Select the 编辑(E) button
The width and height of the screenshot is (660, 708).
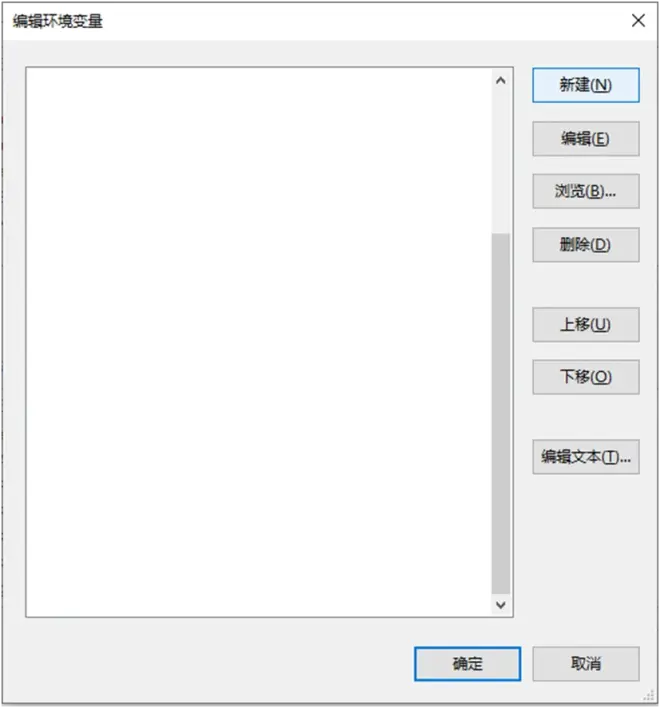click(586, 139)
